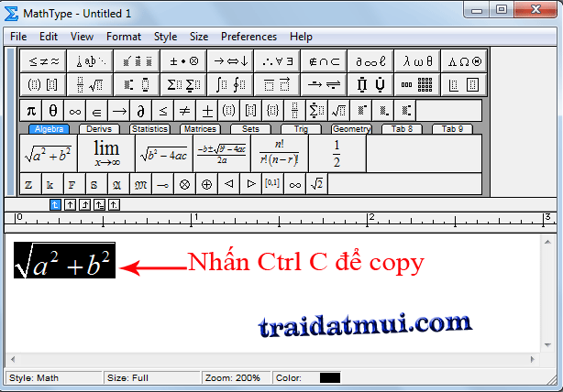The image size is (563, 392).
Task: Insert the circled plus symbol
Action: point(206,184)
